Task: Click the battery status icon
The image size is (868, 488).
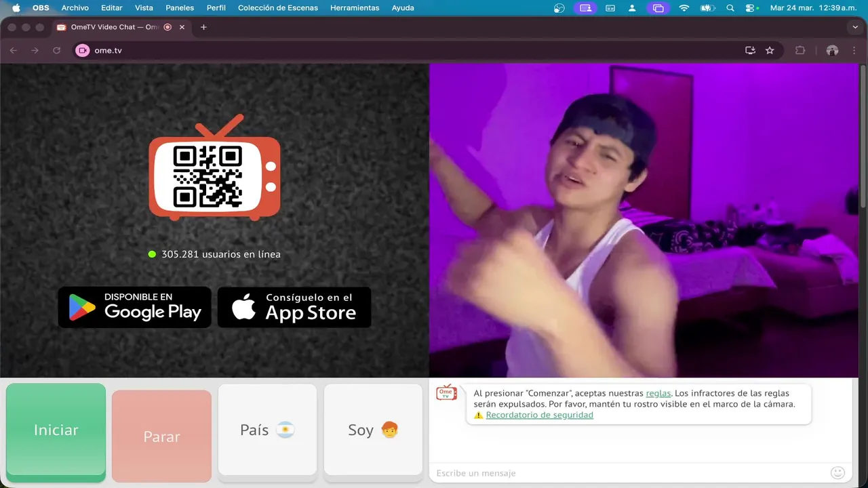Action: tap(707, 8)
